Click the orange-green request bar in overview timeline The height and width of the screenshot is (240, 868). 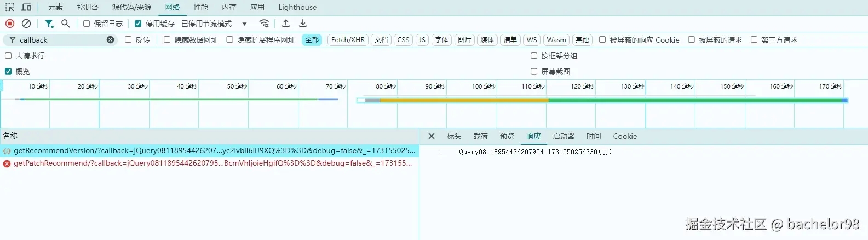coord(602,100)
